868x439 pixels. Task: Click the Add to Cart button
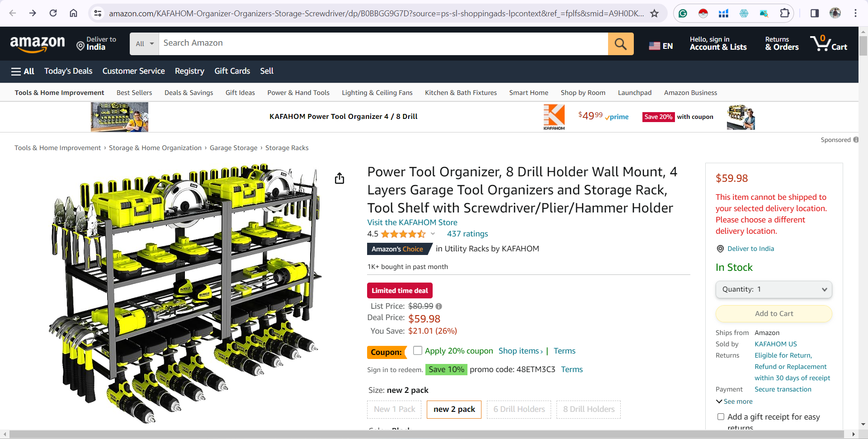click(774, 314)
